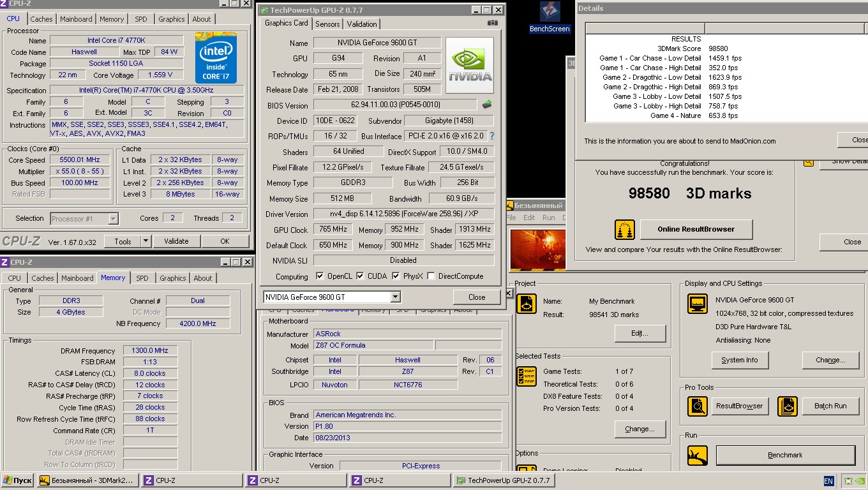The image size is (868, 490).
Task: Click the Tools button in CPU-Z
Action: click(x=123, y=241)
